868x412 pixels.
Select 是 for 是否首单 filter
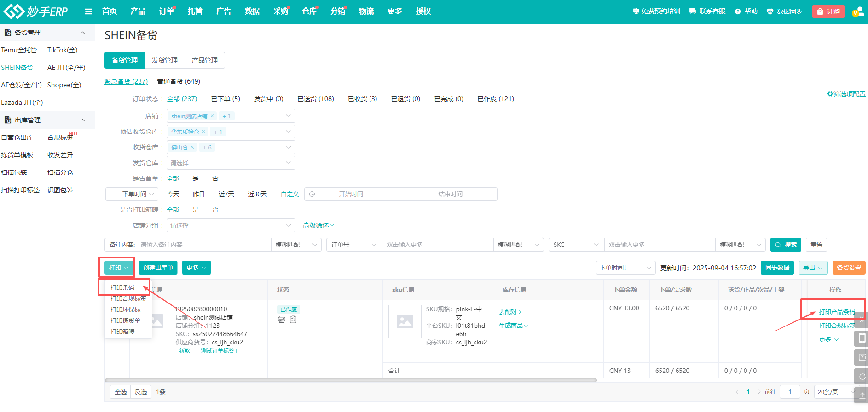pyautogui.click(x=196, y=178)
